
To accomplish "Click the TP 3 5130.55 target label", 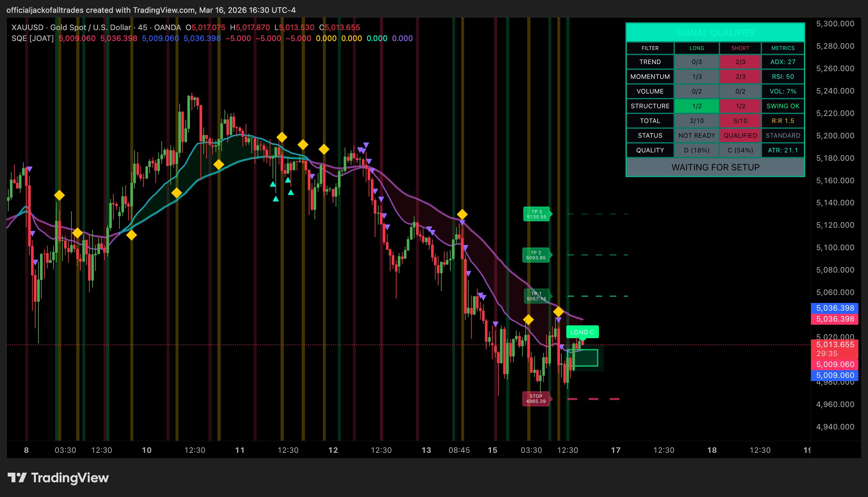I will coord(536,214).
